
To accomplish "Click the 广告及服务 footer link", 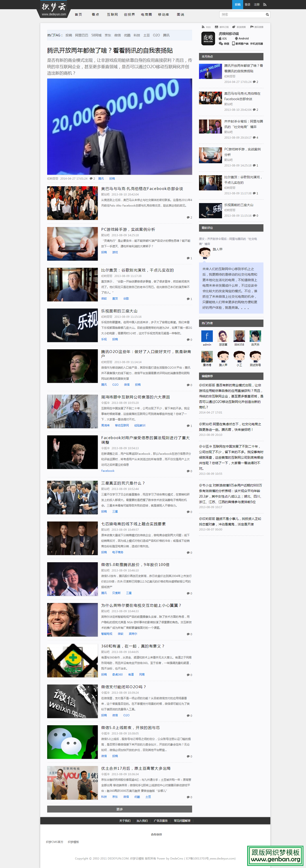I will click(161, 821).
